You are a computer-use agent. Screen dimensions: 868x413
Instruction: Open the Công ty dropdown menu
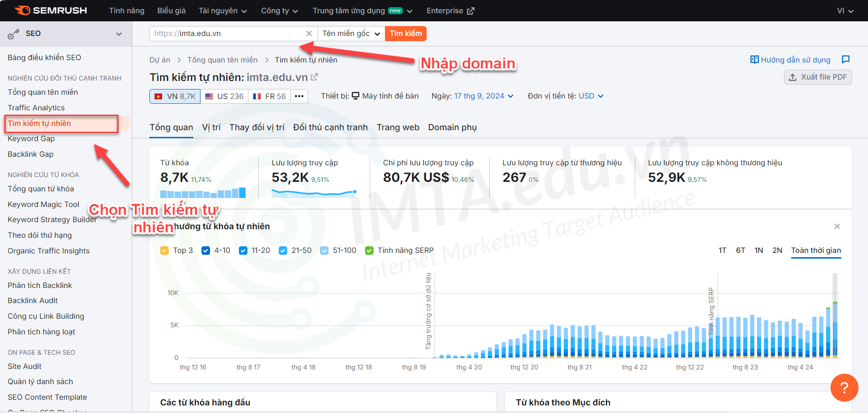tap(280, 10)
